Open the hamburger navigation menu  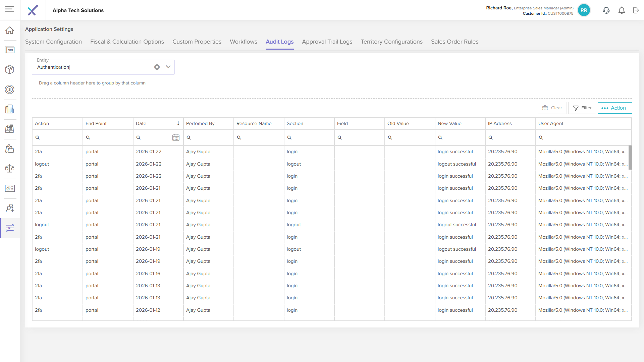pyautogui.click(x=10, y=9)
